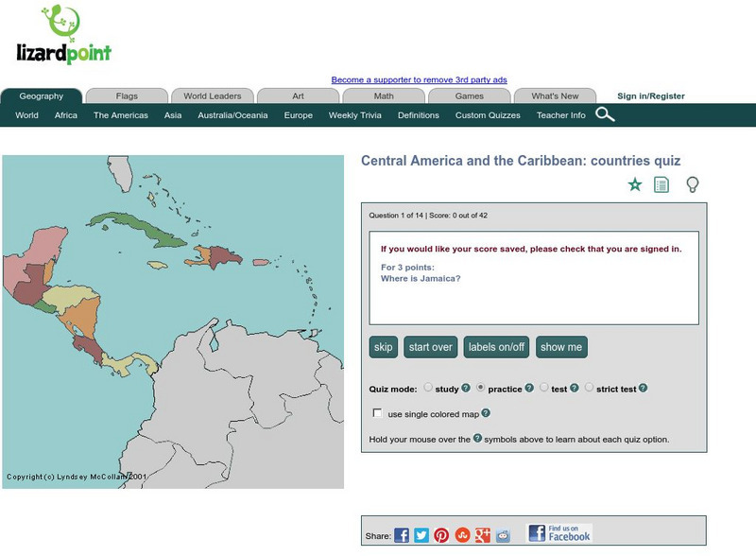
Task: Enable use single colored map checkbox
Action: (x=378, y=413)
